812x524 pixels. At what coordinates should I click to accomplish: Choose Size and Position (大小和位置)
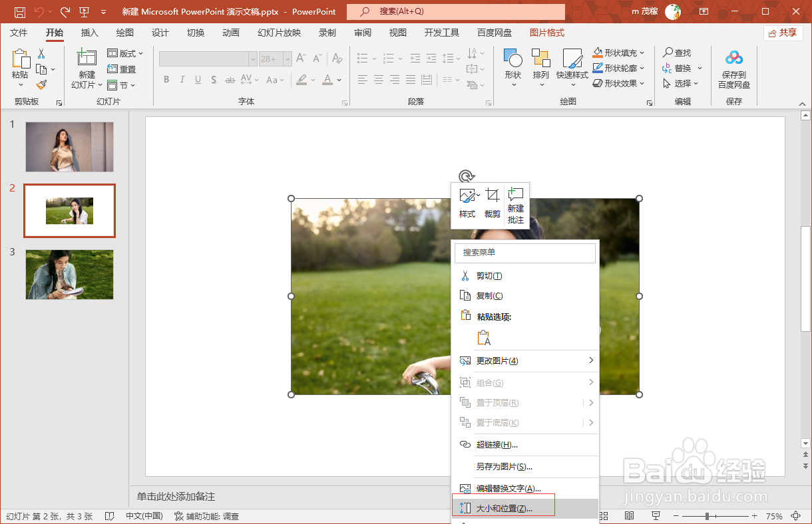click(526, 509)
